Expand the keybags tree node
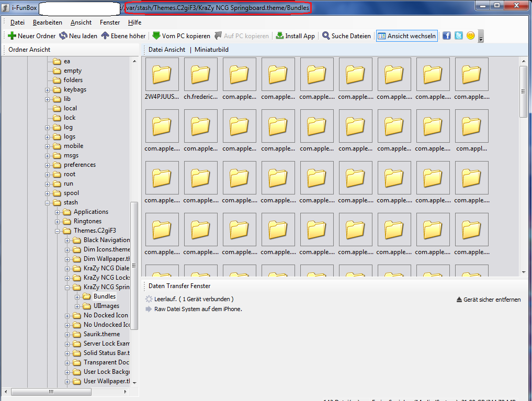The height and width of the screenshot is (401, 532). click(47, 90)
